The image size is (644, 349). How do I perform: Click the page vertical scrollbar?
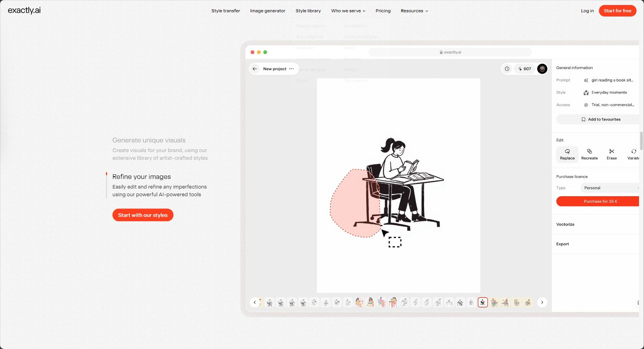click(641, 141)
